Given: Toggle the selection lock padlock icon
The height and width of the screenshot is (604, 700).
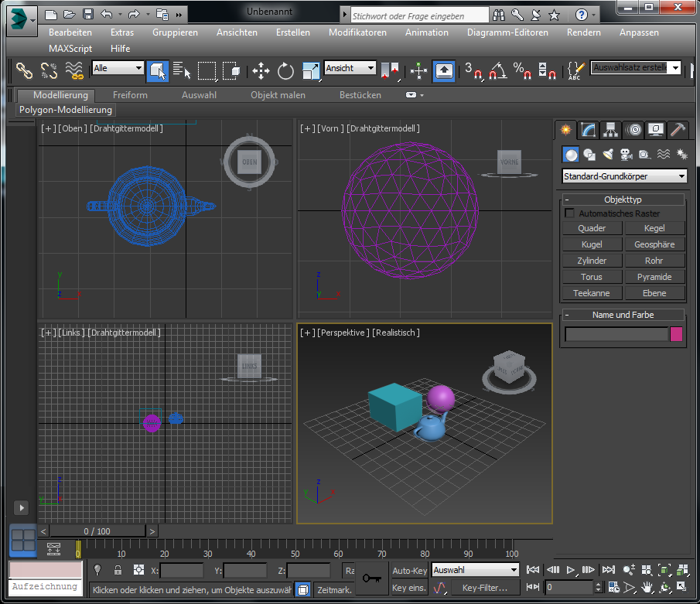Looking at the screenshot, I should [x=118, y=571].
